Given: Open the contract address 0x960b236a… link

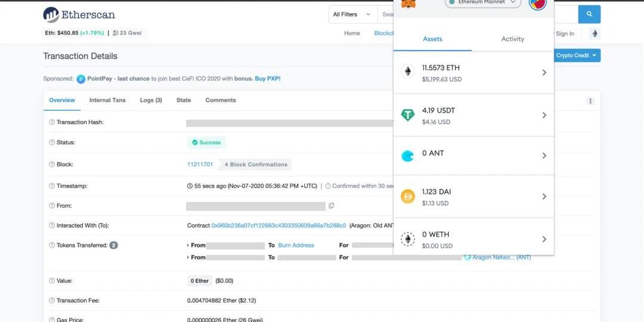Looking at the screenshot, I should pyautogui.click(x=278, y=225).
